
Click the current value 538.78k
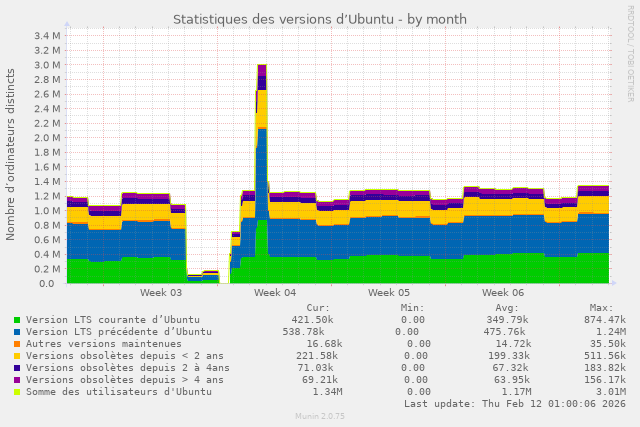coord(303,331)
